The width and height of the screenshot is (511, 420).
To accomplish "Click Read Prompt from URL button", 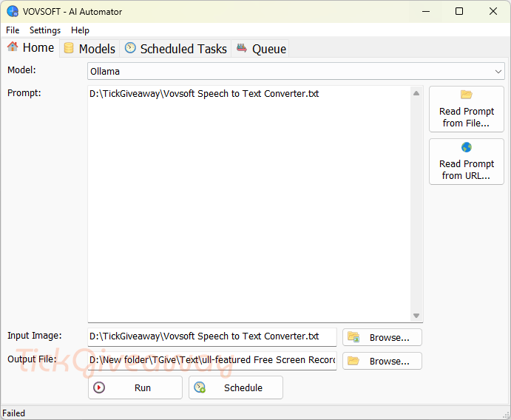I will (467, 162).
